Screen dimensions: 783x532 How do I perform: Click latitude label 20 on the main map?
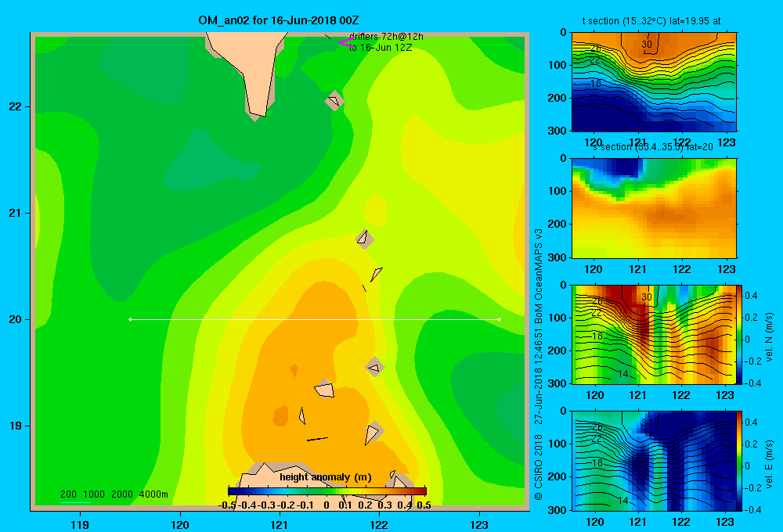click(15, 319)
